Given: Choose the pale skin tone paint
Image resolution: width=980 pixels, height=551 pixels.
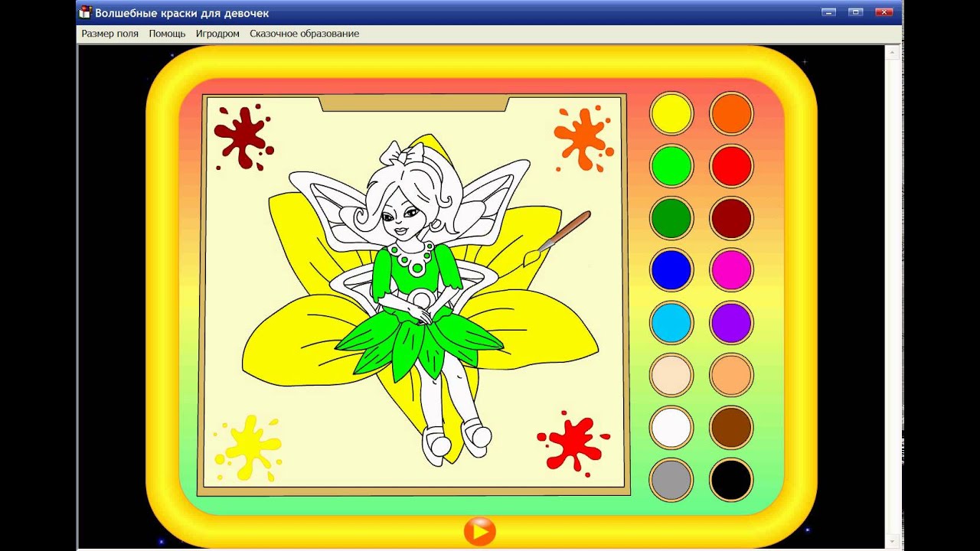Looking at the screenshot, I should click(671, 375).
